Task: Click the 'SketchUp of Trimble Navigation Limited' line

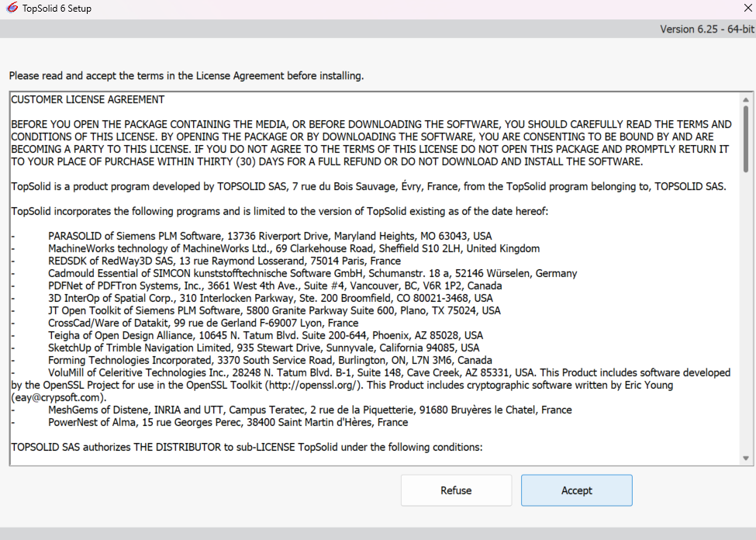Action: click(x=264, y=348)
